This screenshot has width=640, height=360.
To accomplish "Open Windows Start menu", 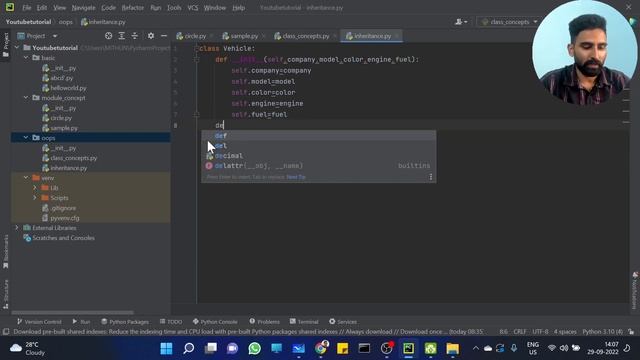I will pos(166,348).
